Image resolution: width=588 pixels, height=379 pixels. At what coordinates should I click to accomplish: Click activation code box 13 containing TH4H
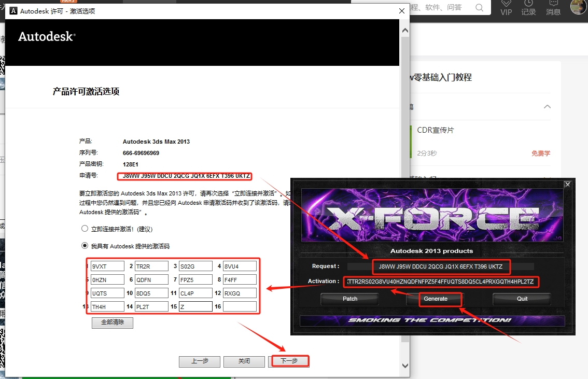(x=107, y=306)
